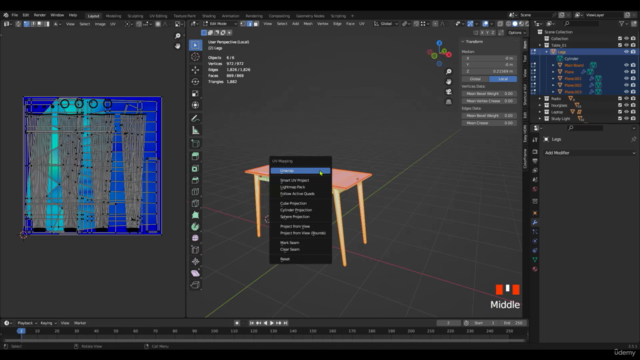
Task: Switch to the Modeling workspace tab
Action: 113,16
